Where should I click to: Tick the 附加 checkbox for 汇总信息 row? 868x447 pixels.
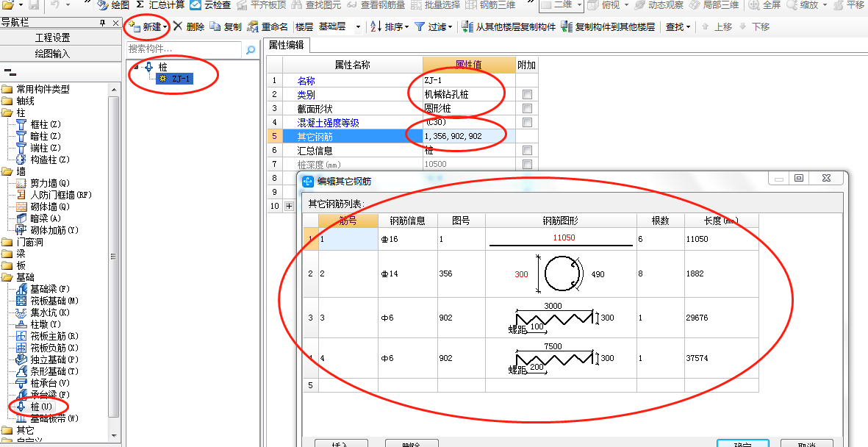527,150
